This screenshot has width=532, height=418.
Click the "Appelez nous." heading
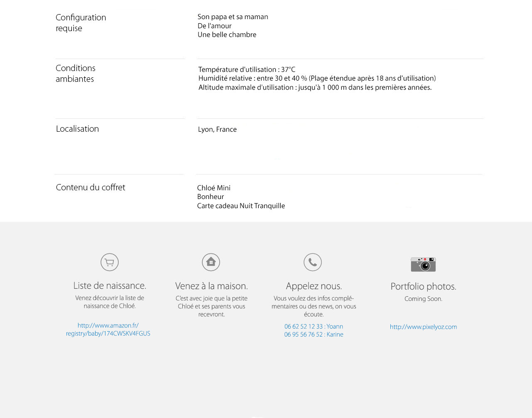(x=314, y=286)
